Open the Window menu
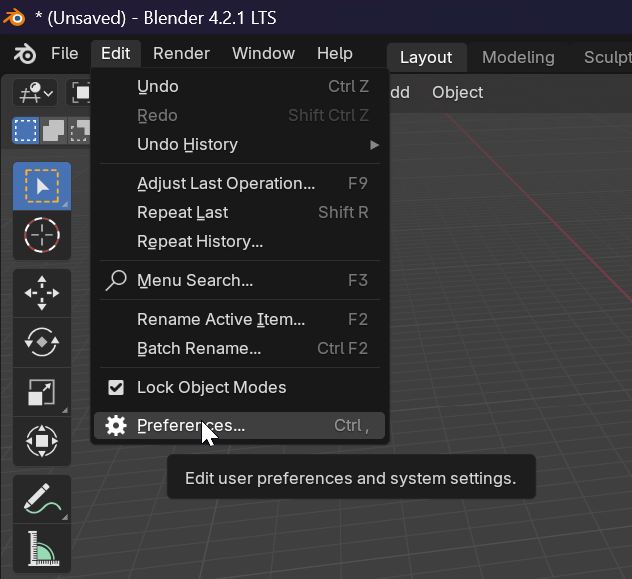Image resolution: width=632 pixels, height=579 pixels. click(x=264, y=54)
